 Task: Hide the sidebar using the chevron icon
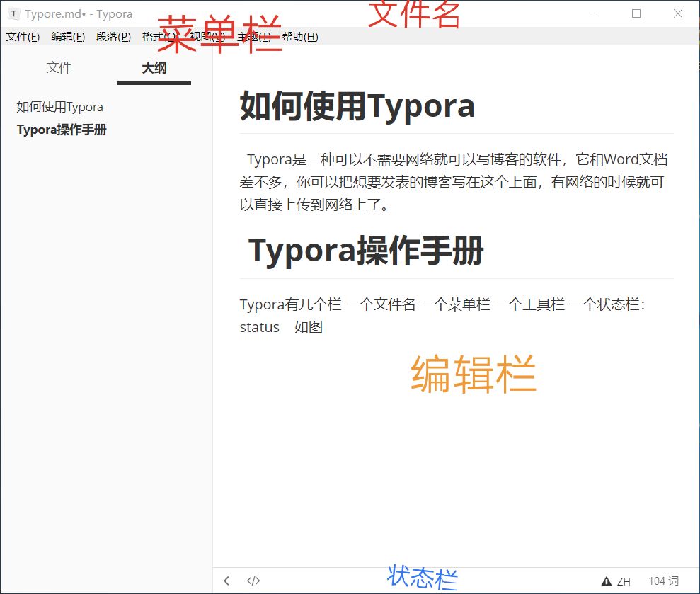[x=226, y=581]
